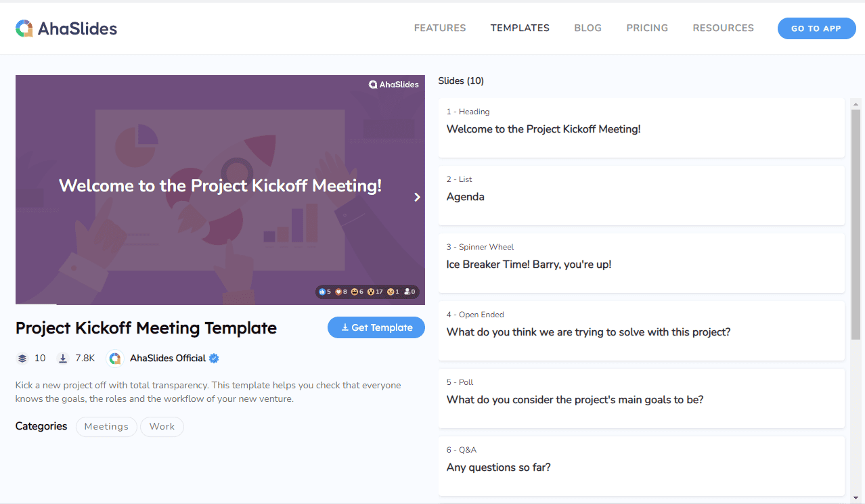865x504 pixels.
Task: Click the 7.8K downloads number
Action: pos(85,358)
